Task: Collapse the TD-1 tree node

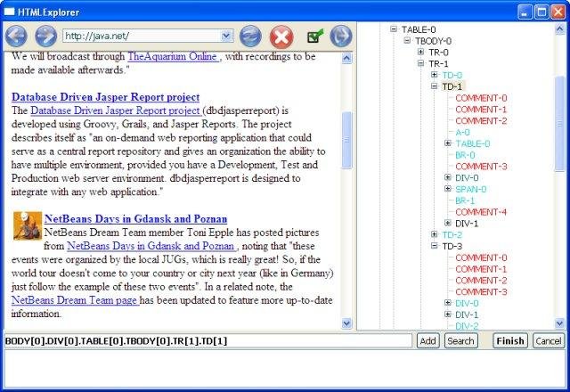Action: tap(434, 86)
